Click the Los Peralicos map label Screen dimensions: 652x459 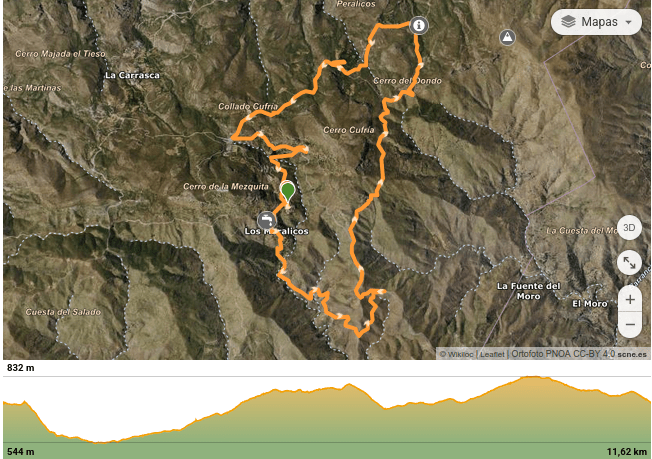tap(277, 231)
